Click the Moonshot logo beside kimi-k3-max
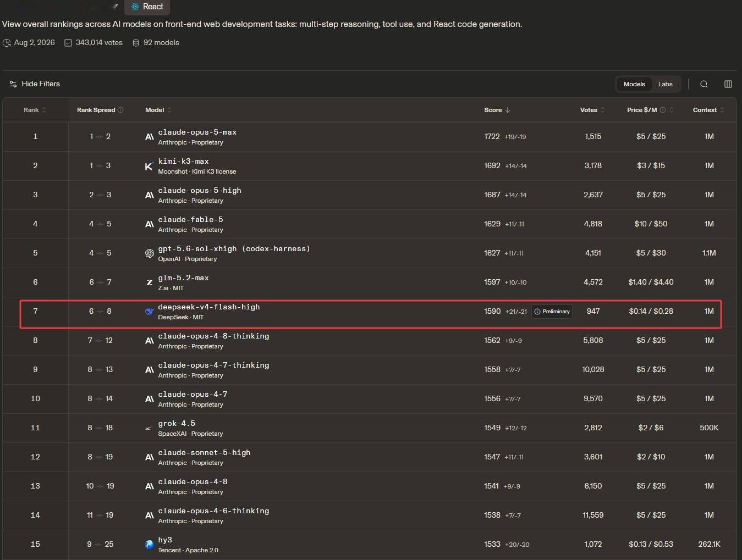742x560 pixels. [x=149, y=166]
